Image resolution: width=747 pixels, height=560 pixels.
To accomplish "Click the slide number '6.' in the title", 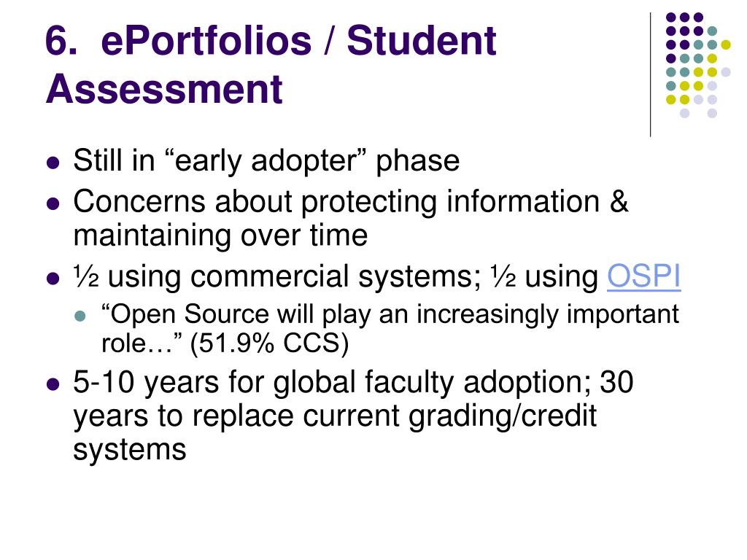I will [x=61, y=41].
